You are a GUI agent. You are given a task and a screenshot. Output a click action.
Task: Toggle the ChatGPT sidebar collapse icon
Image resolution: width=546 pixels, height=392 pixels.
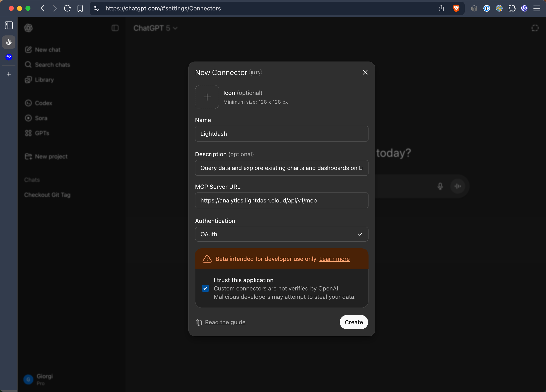[115, 28]
